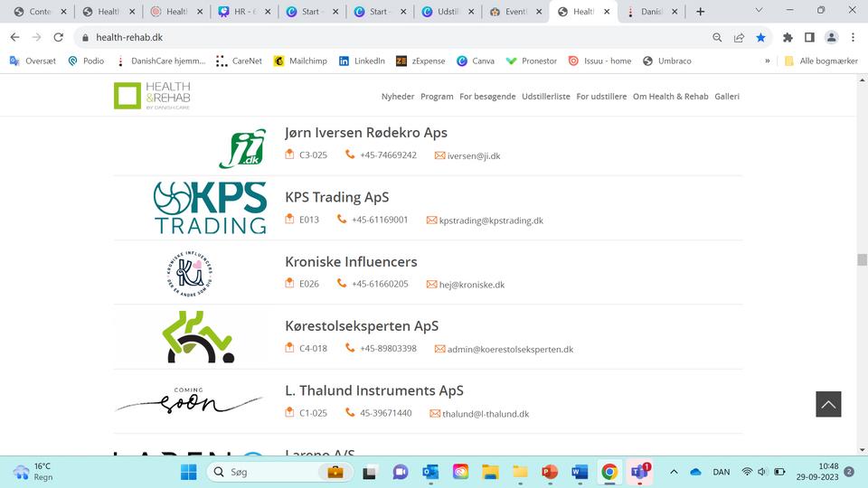Click stand number E013
The width and height of the screenshot is (868, 488).
pyautogui.click(x=309, y=220)
